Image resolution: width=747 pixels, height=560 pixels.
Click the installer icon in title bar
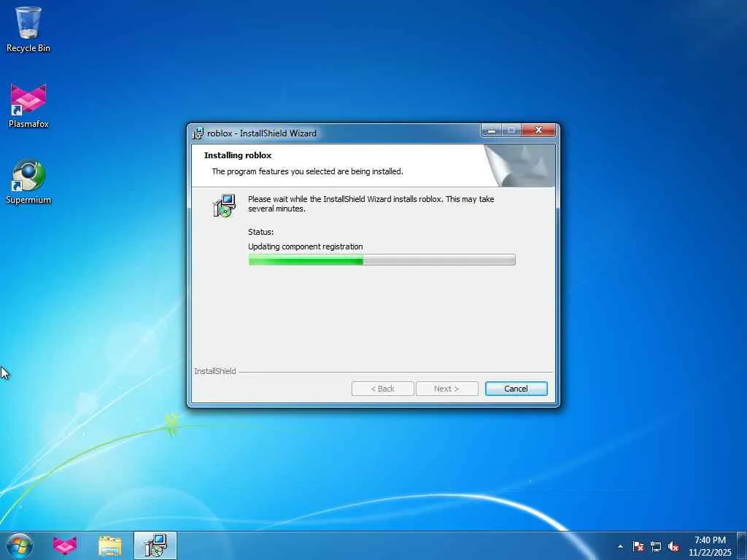(x=198, y=133)
